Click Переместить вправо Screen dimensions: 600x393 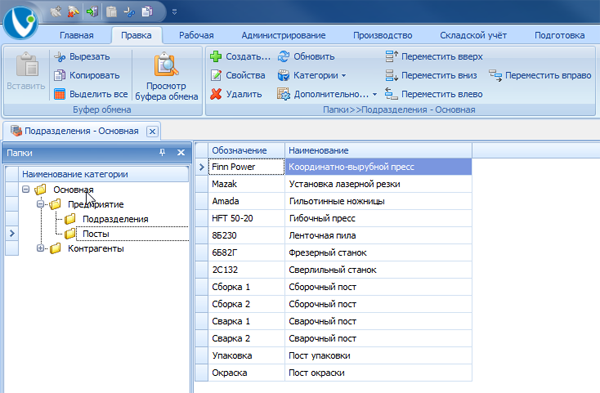pyautogui.click(x=540, y=75)
